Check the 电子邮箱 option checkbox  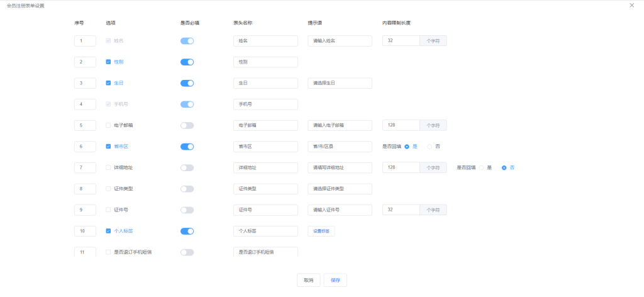108,125
